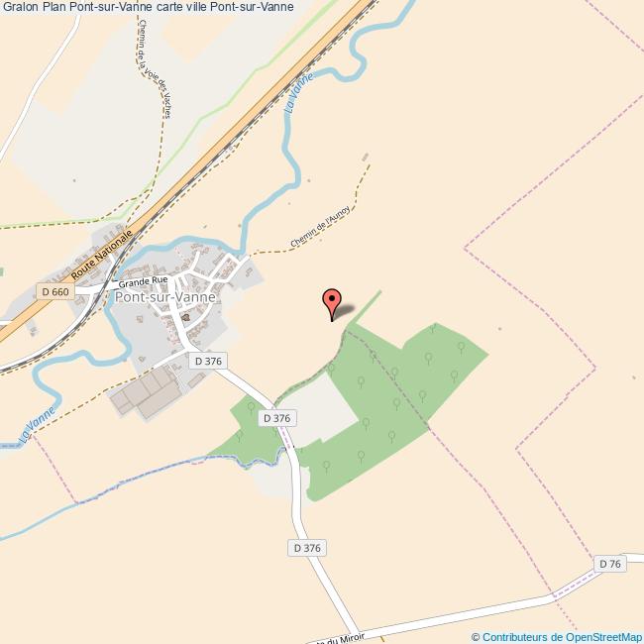Click the D 76 road shield
The image size is (644, 644).
point(610,564)
